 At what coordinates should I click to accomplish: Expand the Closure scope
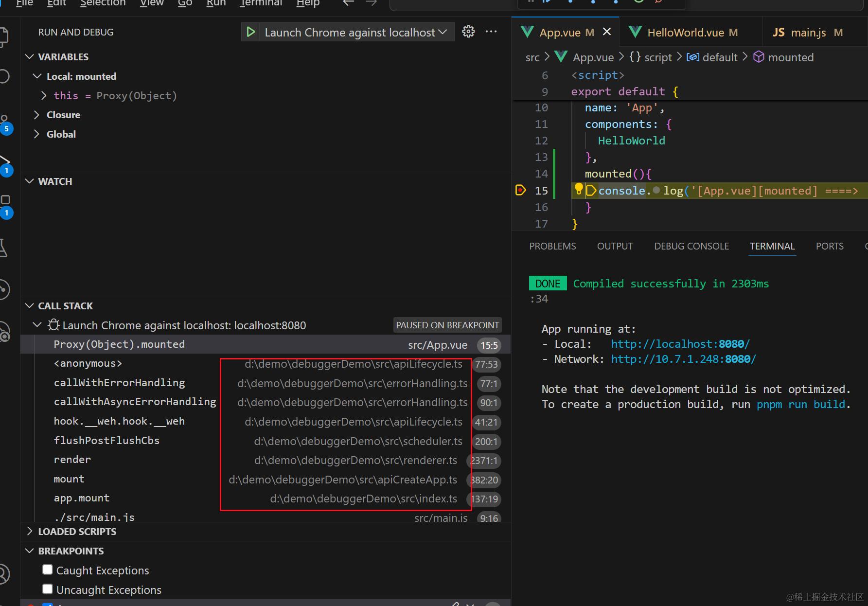pyautogui.click(x=36, y=115)
